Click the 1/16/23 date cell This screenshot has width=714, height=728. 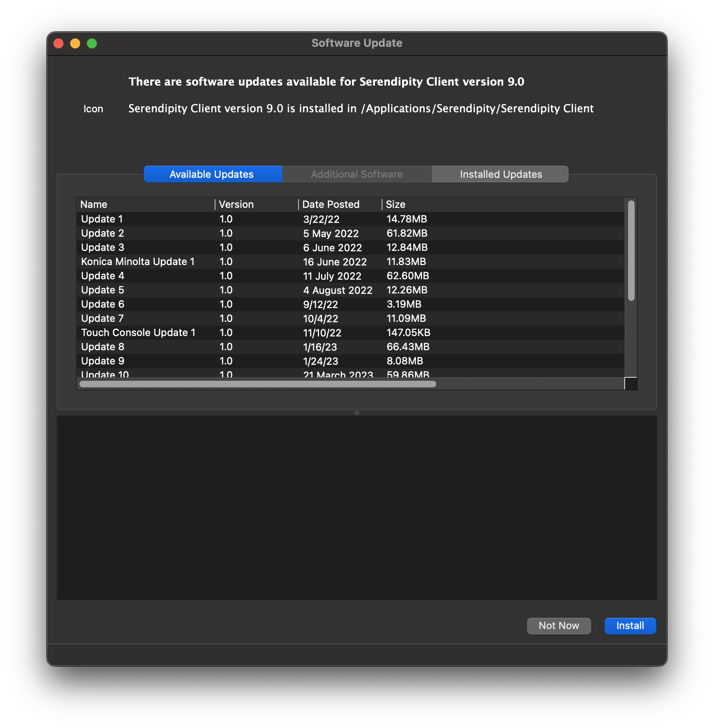[320, 347]
